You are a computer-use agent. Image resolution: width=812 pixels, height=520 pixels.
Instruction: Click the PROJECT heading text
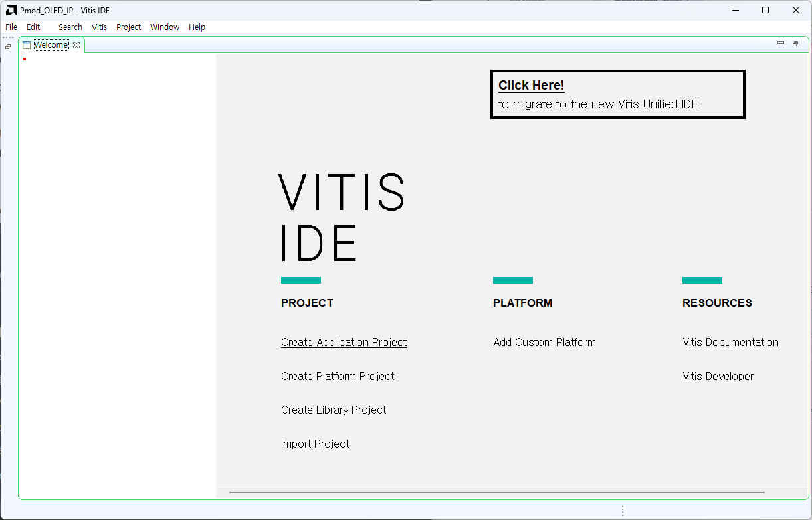click(x=307, y=303)
